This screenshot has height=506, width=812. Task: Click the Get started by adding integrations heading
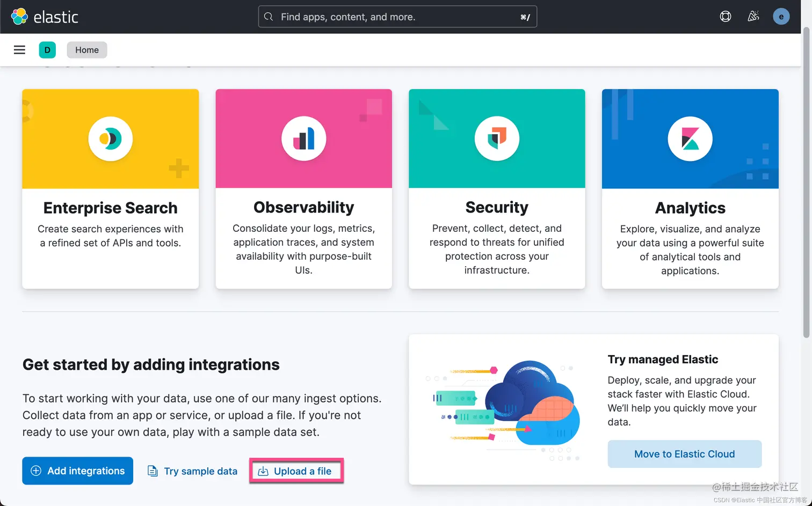coord(151,365)
